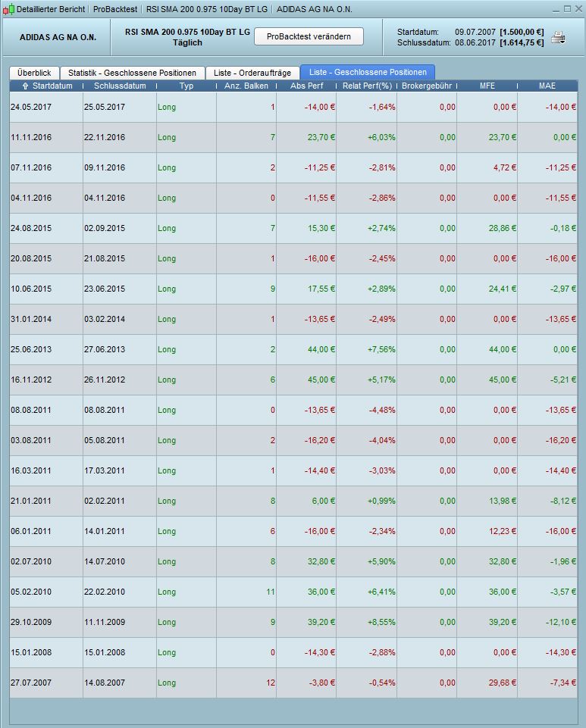Click end date 17.03.2011
586x728 pixels.
click(x=105, y=470)
